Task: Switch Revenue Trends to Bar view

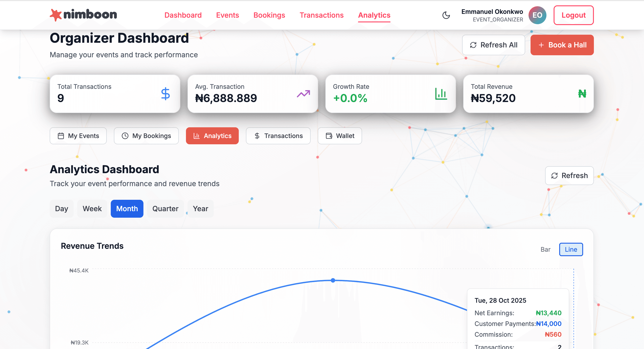Action: tap(546, 249)
